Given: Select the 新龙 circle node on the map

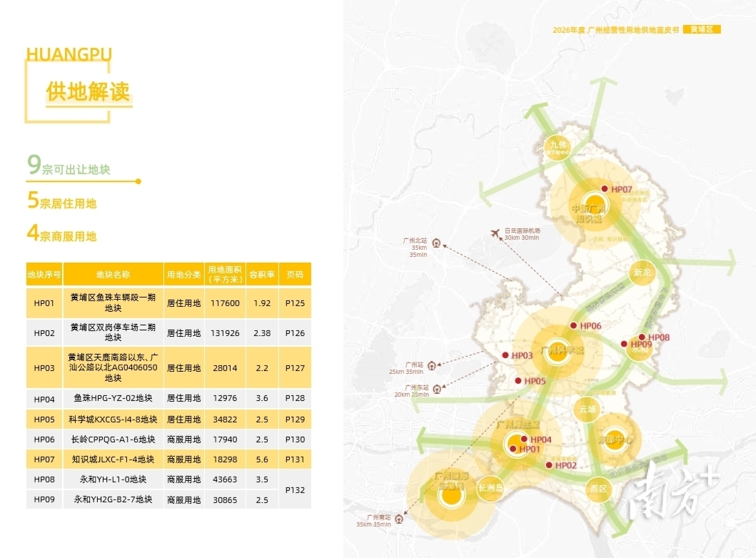Looking at the screenshot, I should [642, 273].
